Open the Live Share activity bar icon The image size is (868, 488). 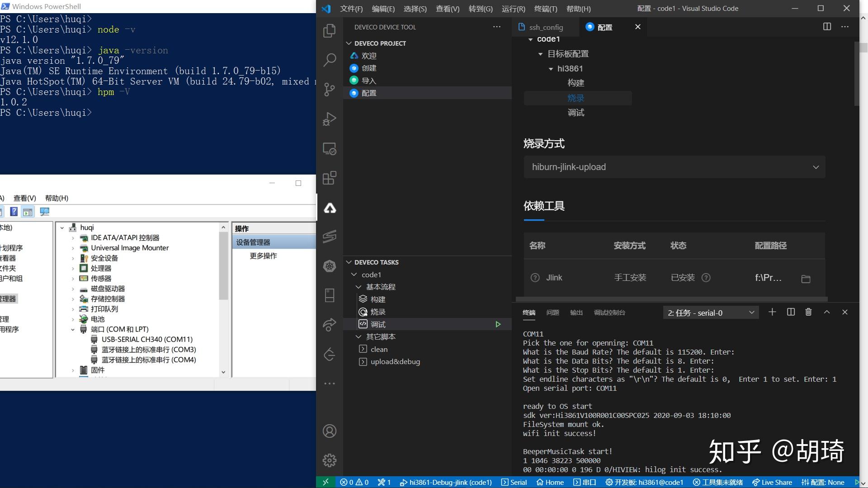click(330, 324)
